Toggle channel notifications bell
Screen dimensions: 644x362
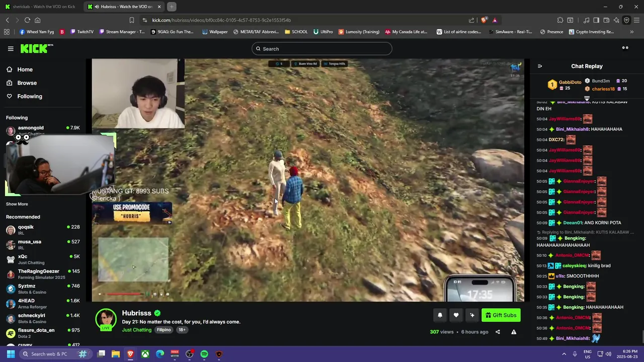(440, 315)
